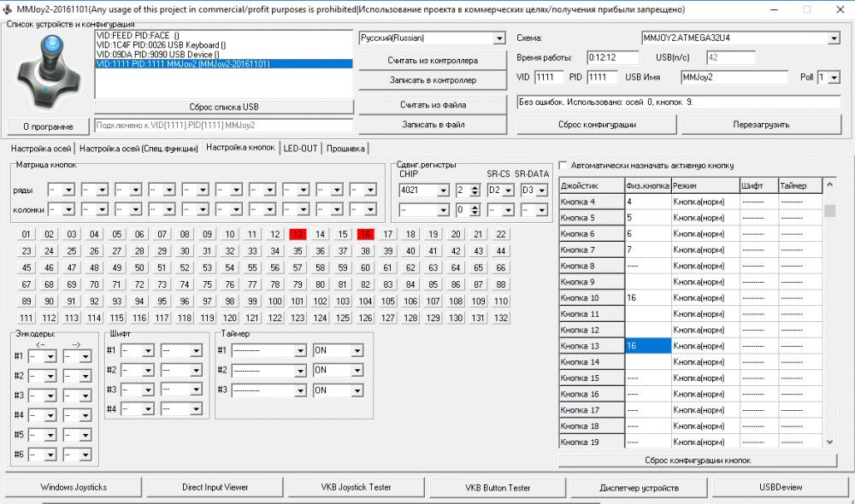Switch to the LED-OUT tab
This screenshot has height=504, width=855.
(x=301, y=148)
